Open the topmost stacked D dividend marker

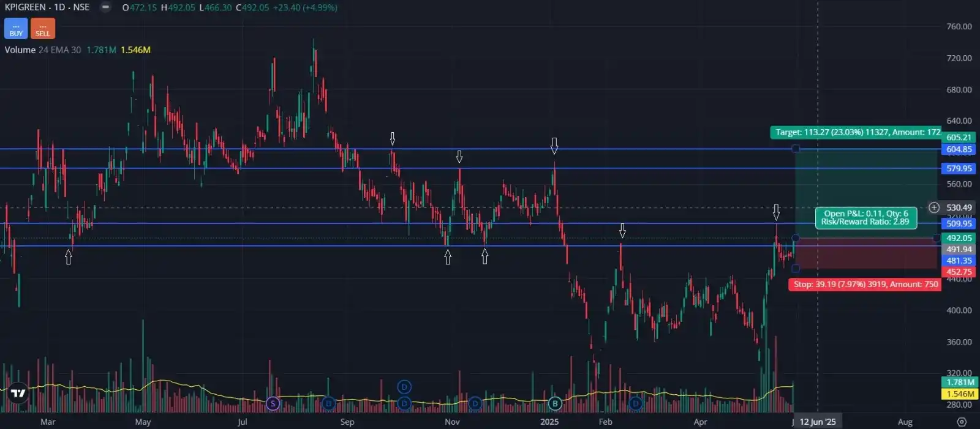(404, 387)
